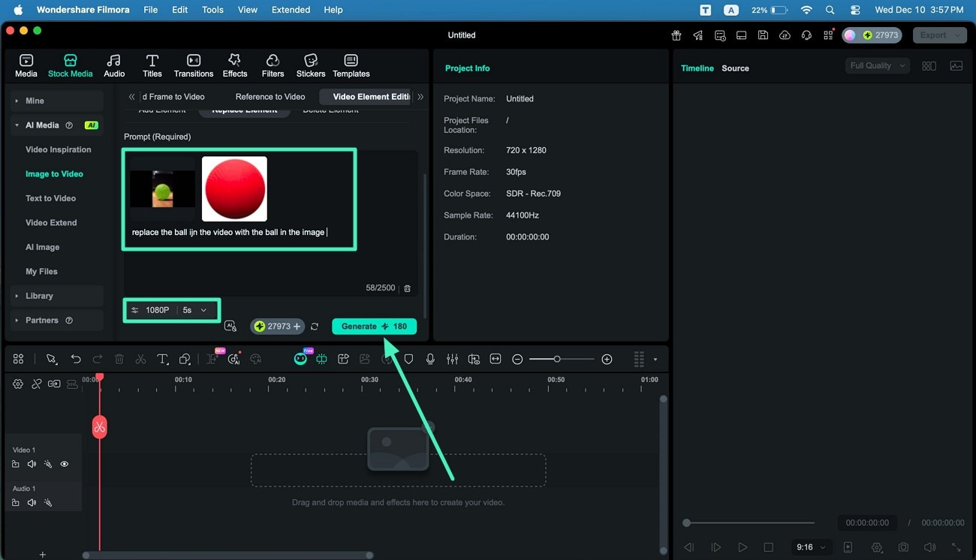Open the AI Copilot assistant

pyautogui.click(x=300, y=359)
